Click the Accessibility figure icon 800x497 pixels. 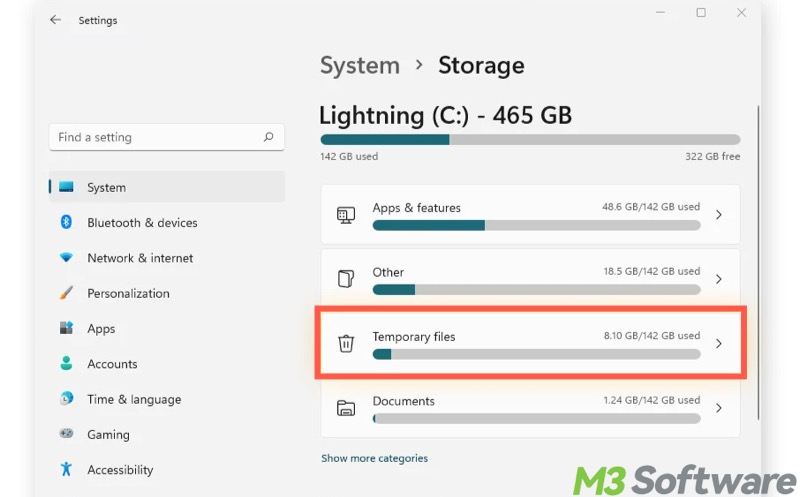coord(66,469)
